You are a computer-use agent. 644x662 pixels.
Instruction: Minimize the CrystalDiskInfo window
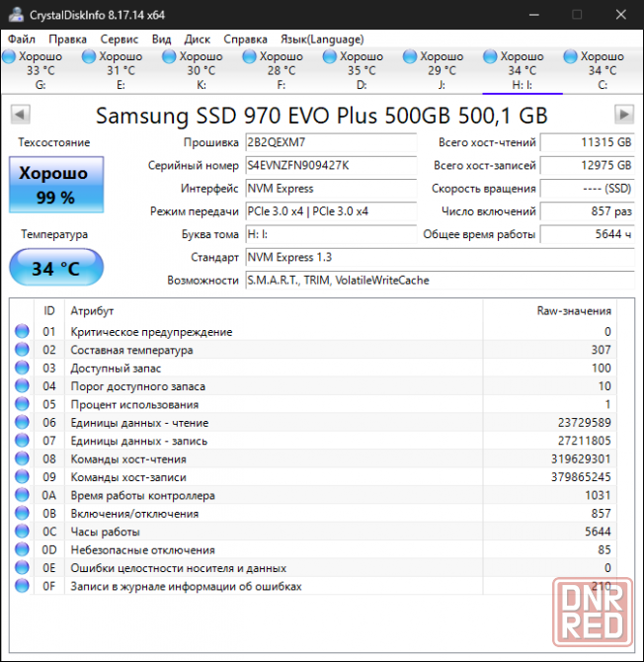pyautogui.click(x=534, y=15)
